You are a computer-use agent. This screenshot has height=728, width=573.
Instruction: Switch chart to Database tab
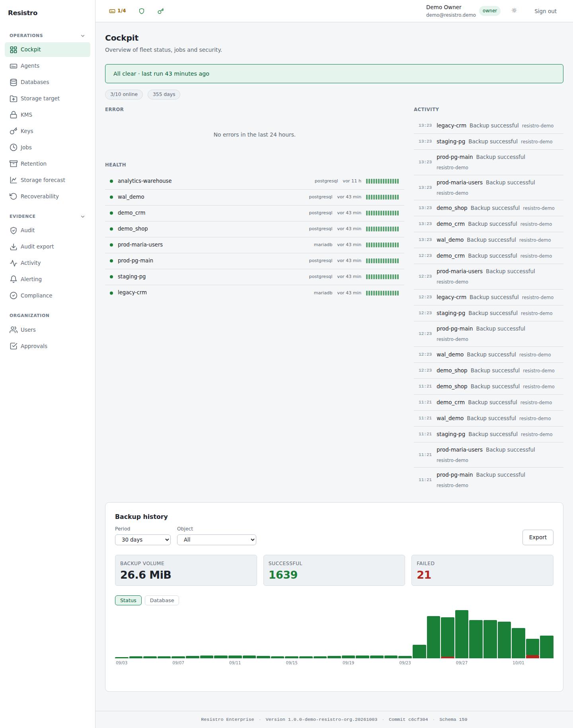click(x=162, y=601)
